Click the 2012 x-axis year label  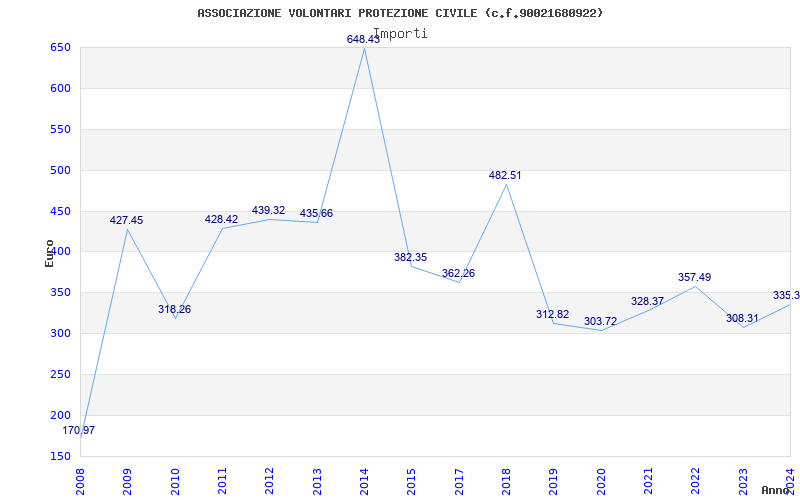coord(270,482)
